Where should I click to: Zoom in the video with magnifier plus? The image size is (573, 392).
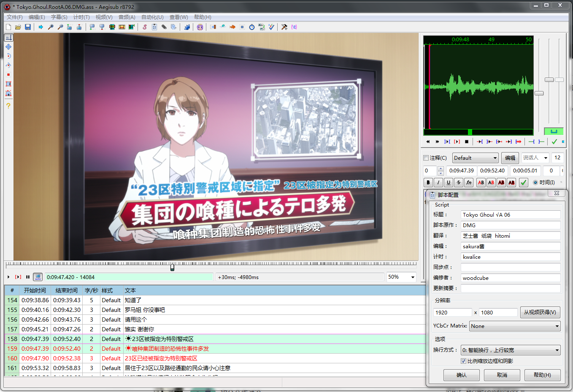(50, 27)
